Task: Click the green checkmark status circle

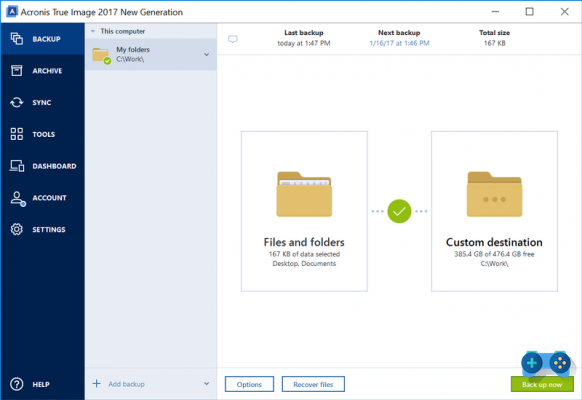Action: (x=399, y=211)
